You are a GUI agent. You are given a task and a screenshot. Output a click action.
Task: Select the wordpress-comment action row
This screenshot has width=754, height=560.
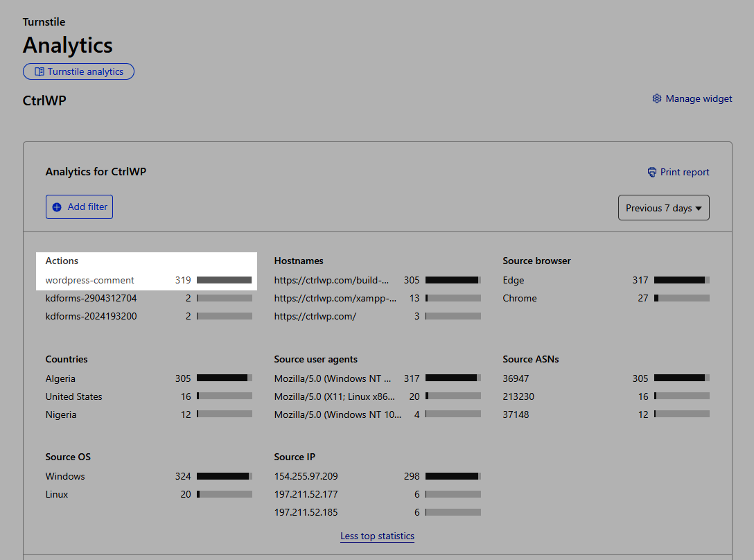point(90,281)
